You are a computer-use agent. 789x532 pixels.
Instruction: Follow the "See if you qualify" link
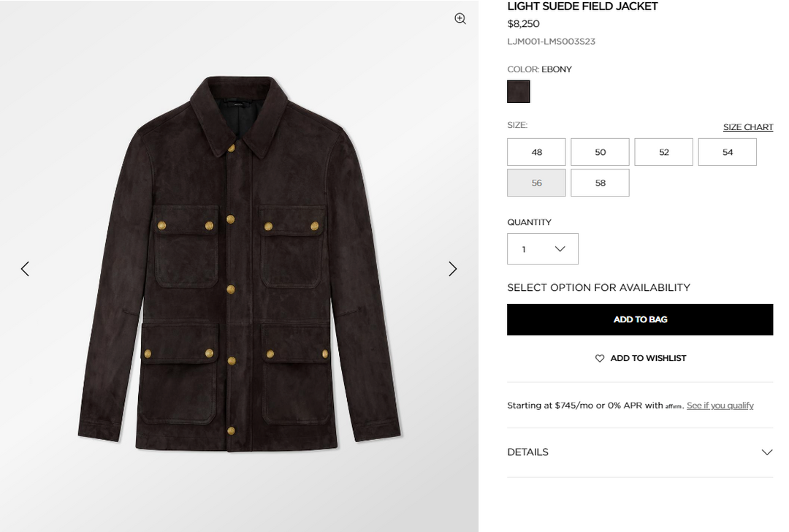(720, 406)
